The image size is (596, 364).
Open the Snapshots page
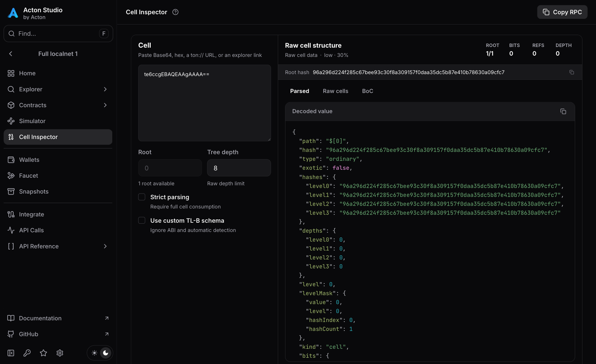58,191
